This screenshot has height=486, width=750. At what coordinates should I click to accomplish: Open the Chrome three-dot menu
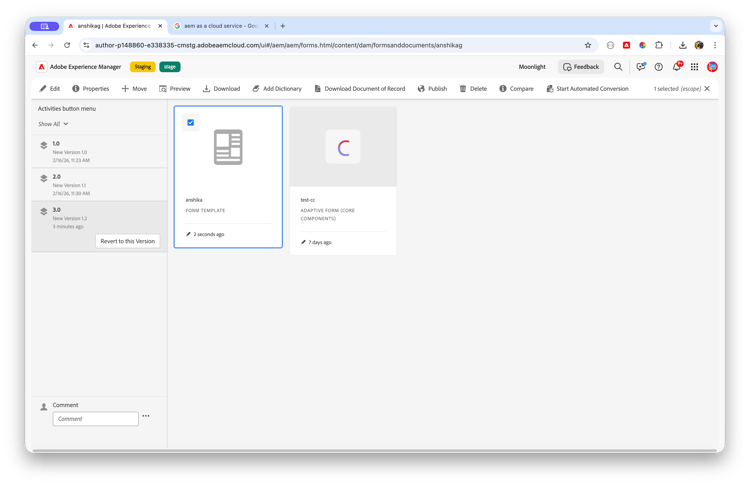pyautogui.click(x=715, y=45)
